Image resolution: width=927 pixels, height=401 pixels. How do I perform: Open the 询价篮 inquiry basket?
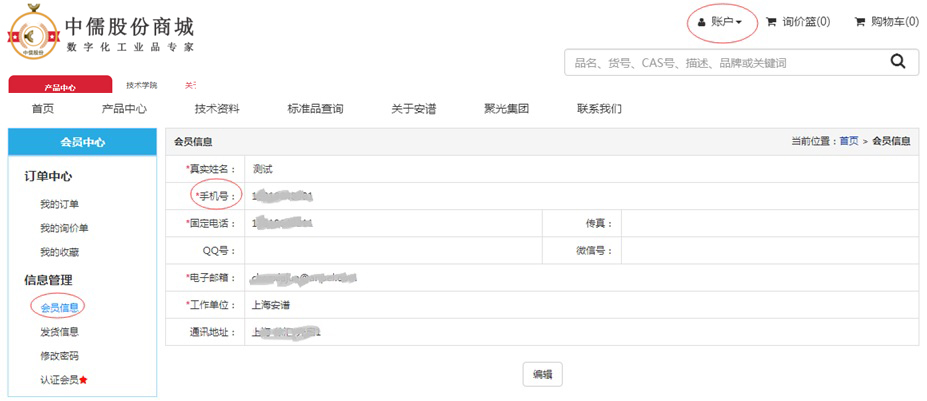(x=798, y=21)
